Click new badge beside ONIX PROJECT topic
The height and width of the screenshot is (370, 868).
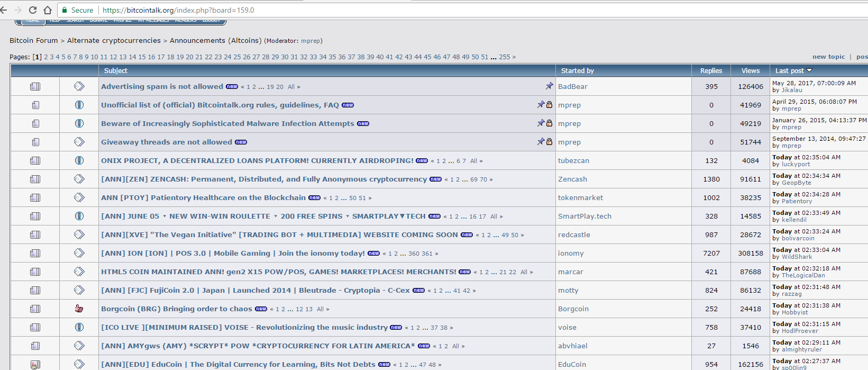pyautogui.click(x=422, y=160)
